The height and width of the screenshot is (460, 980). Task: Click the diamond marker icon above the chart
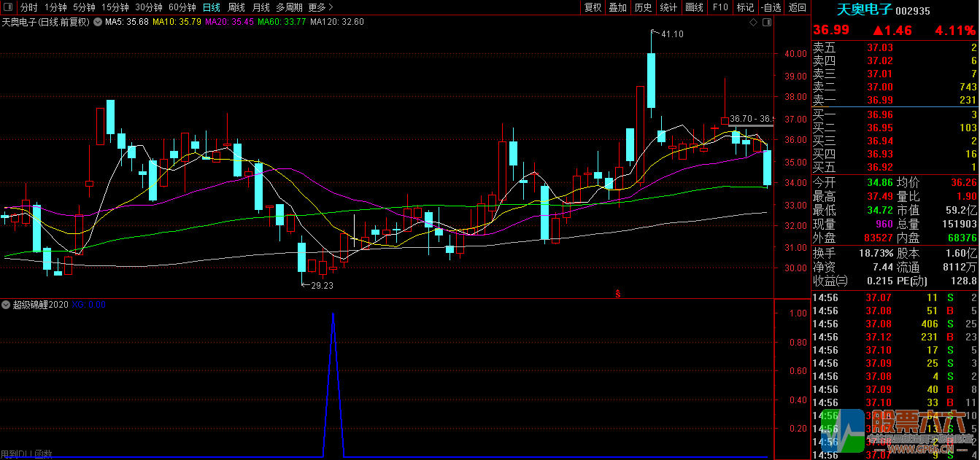tap(753, 23)
